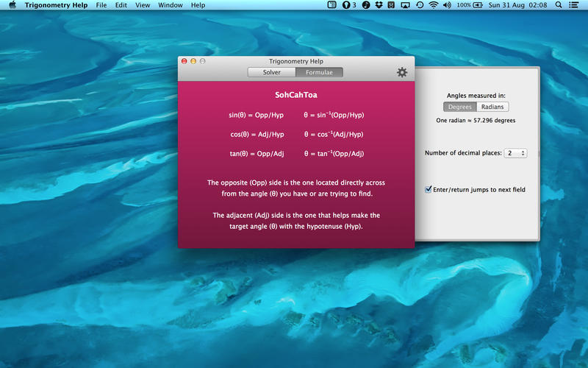588x368 pixels.
Task: Open the AirPlay display icon
Action: pos(405,5)
